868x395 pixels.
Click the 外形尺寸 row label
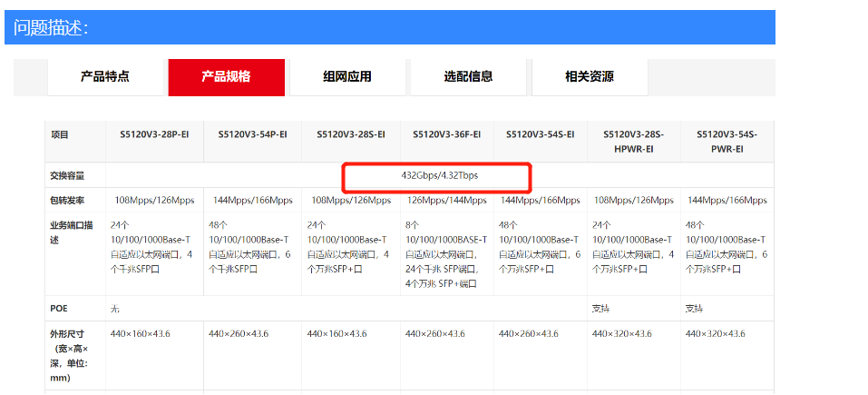click(71, 356)
